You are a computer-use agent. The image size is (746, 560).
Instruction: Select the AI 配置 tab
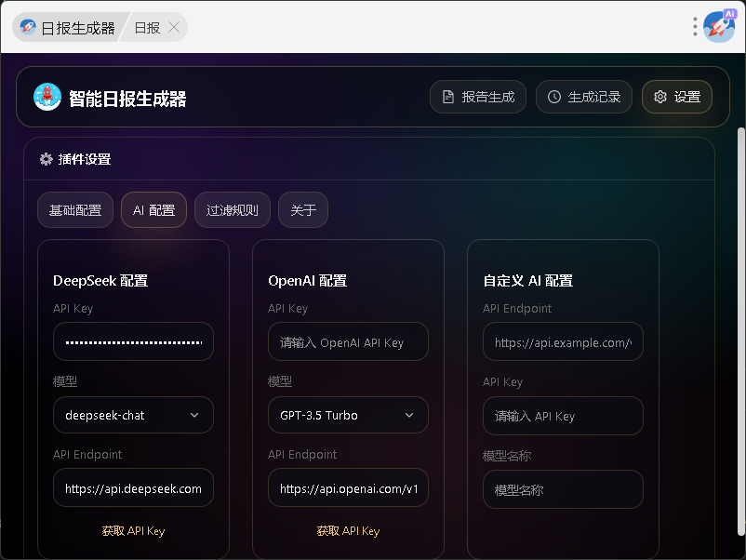pos(153,210)
